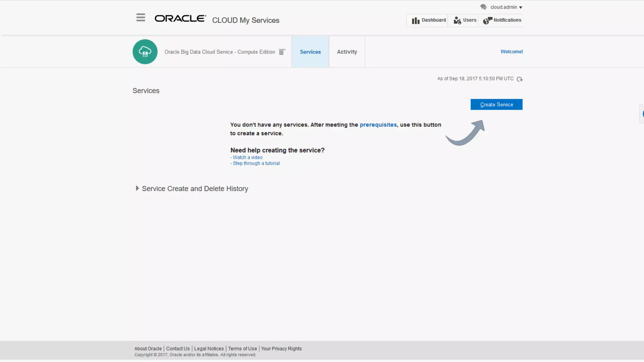Open the Users page
644x362 pixels.
pyautogui.click(x=463, y=20)
